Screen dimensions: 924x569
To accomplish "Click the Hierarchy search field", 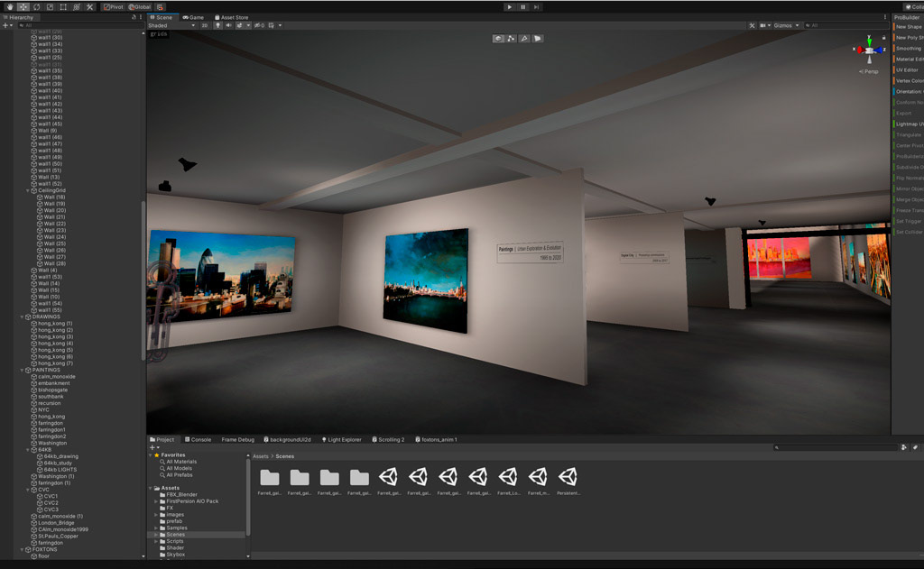I will coord(79,25).
